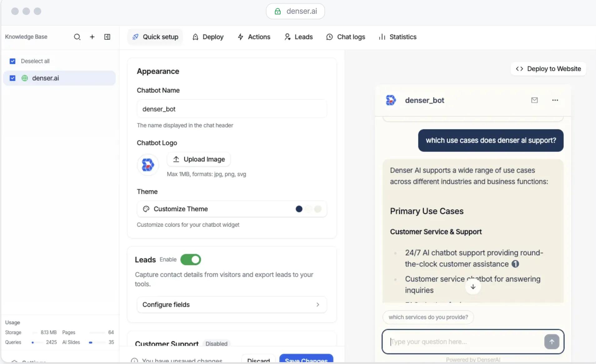Type in the chatbot question input field
This screenshot has height=364, width=596.
(462, 342)
